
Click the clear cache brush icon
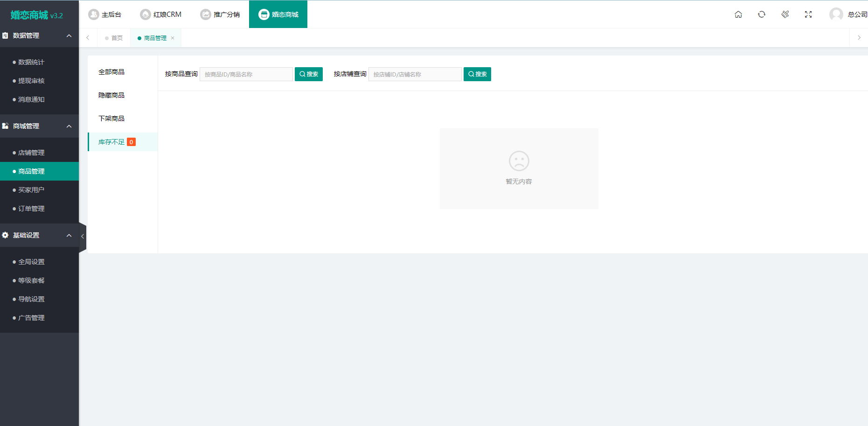point(785,14)
